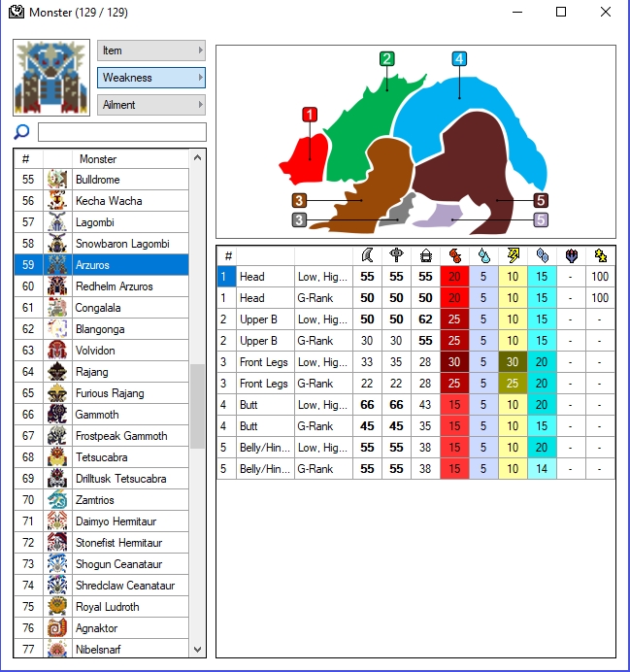Click the # header in weakness table

pyautogui.click(x=227, y=255)
